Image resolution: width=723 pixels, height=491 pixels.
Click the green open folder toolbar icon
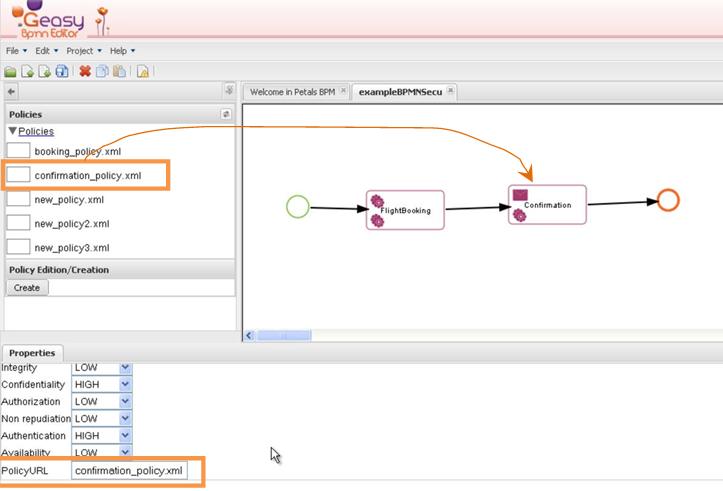pos(10,72)
